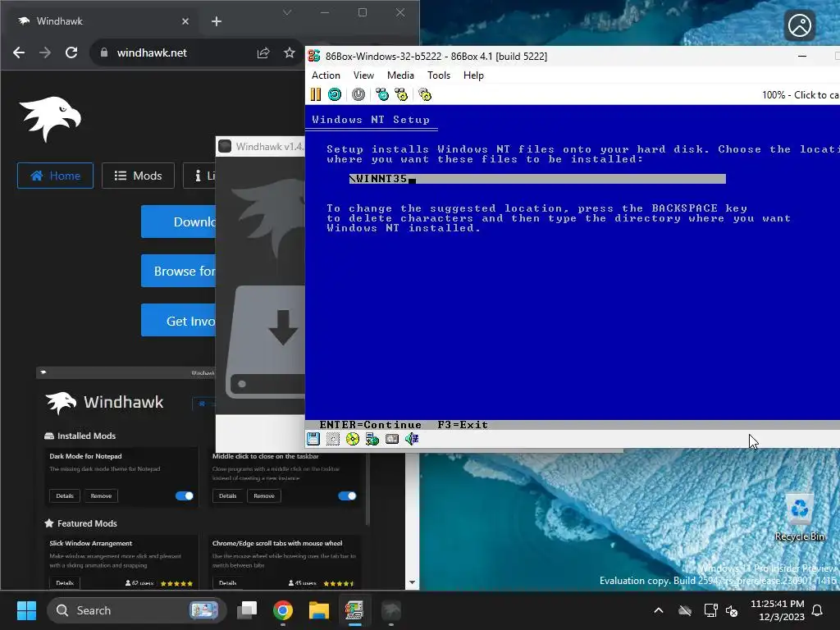840x630 pixels.
Task: Close the Windhawk browser tab
Action: click(x=185, y=21)
